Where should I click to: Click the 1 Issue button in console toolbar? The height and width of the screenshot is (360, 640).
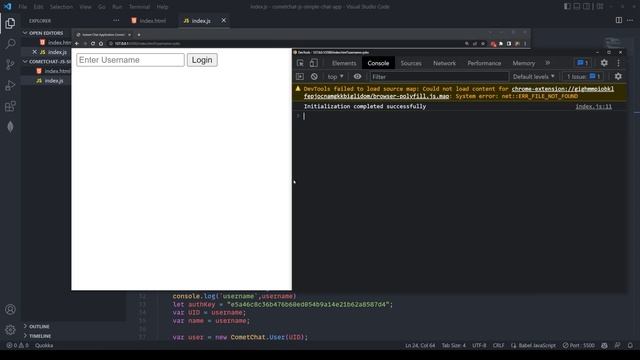click(x=583, y=76)
